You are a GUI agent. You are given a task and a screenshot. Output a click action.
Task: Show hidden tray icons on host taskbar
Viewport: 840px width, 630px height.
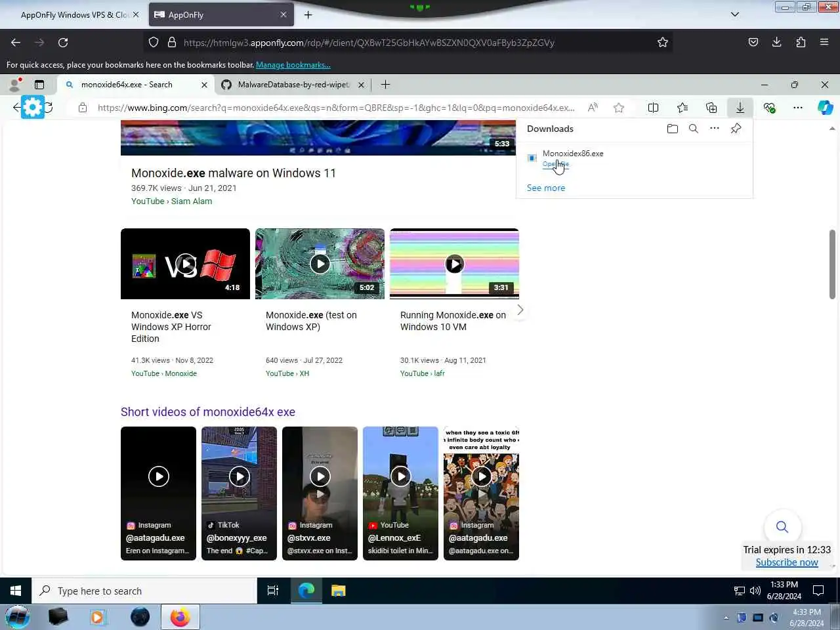pos(726,618)
